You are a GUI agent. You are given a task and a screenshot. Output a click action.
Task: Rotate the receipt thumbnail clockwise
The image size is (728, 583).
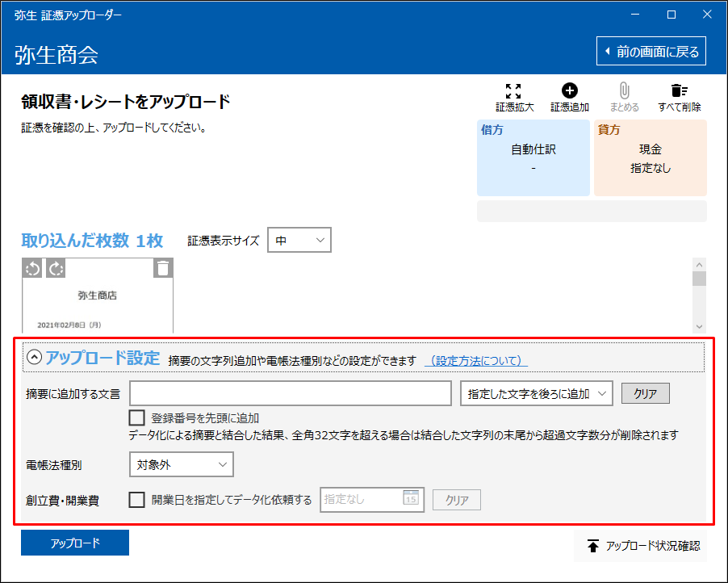click(x=56, y=269)
